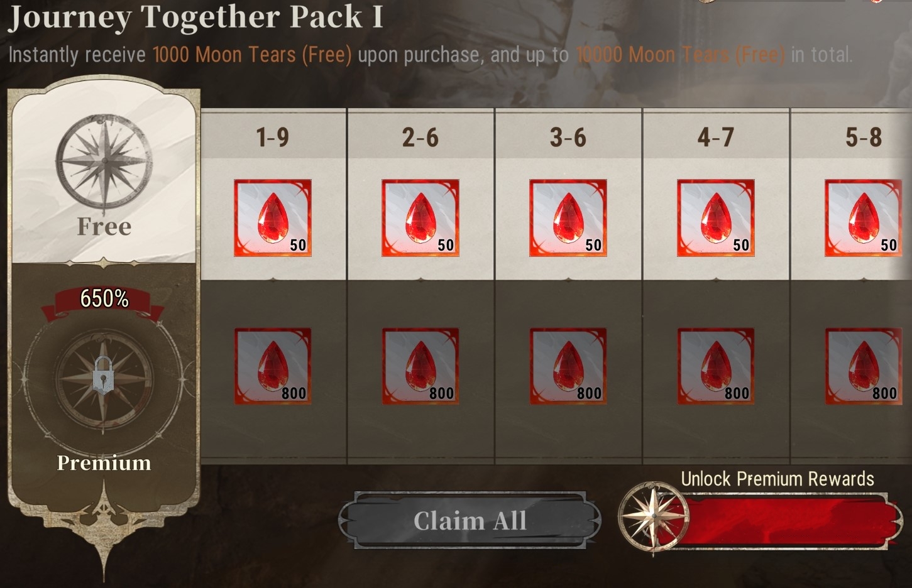The height and width of the screenshot is (588, 912).
Task: Select the 1-9 stage column header
Action: click(273, 136)
